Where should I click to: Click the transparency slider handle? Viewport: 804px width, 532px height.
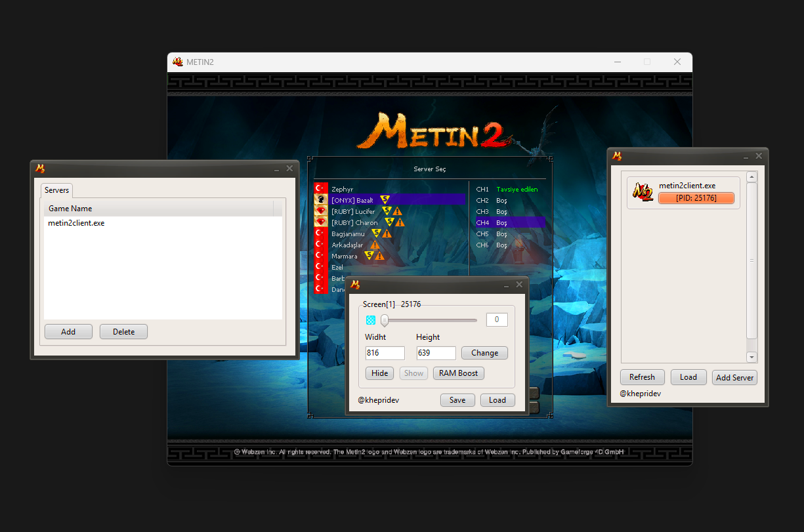point(385,320)
